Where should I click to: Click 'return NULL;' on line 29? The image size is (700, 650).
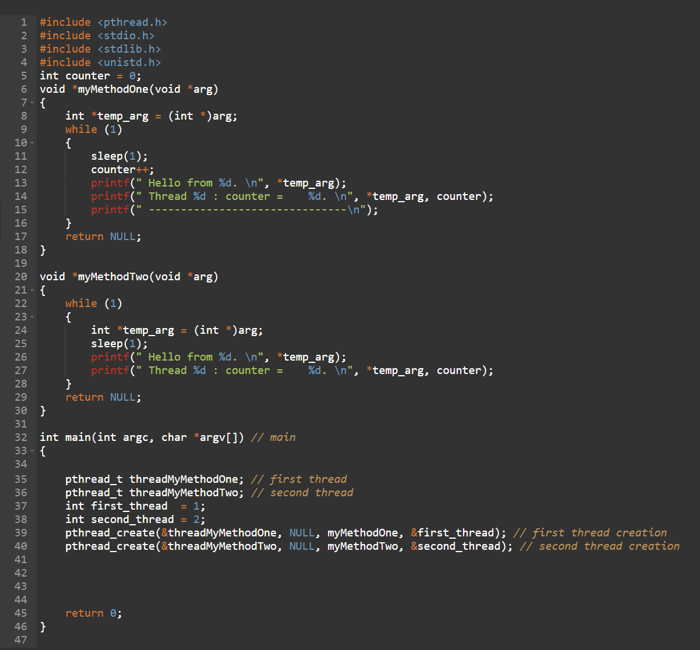103,397
